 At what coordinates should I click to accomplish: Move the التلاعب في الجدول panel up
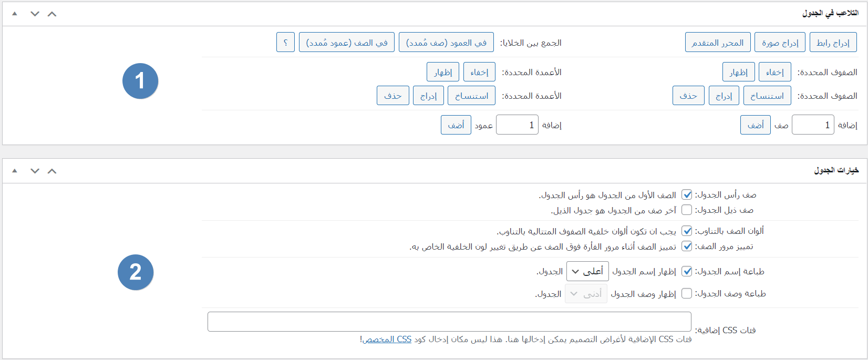(x=51, y=14)
